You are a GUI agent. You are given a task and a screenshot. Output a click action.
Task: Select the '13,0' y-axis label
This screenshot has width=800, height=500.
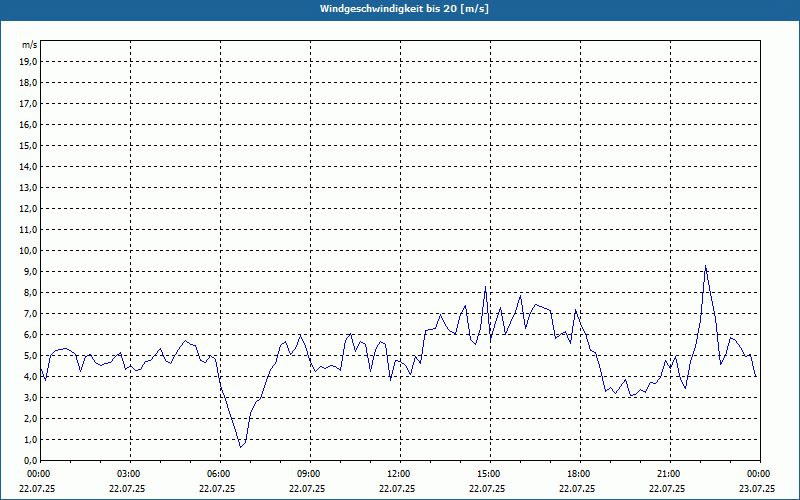[x=29, y=188]
